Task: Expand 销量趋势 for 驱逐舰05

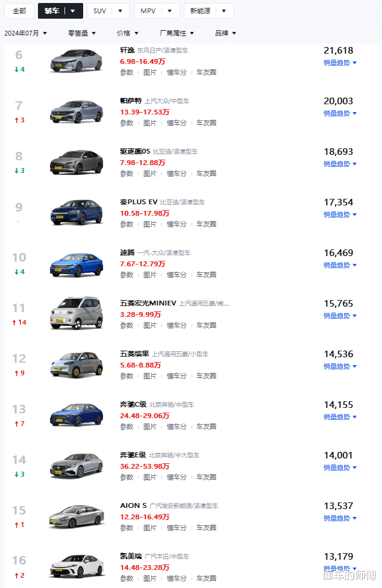Action: (x=340, y=164)
